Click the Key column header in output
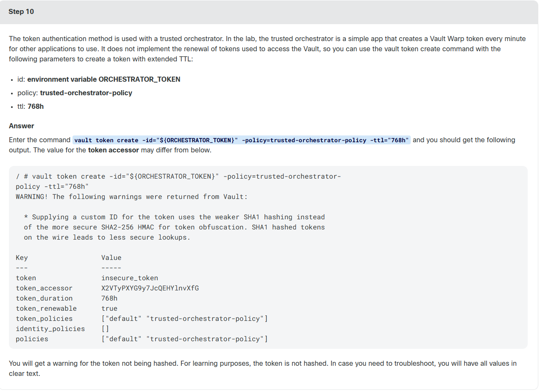 click(x=22, y=258)
